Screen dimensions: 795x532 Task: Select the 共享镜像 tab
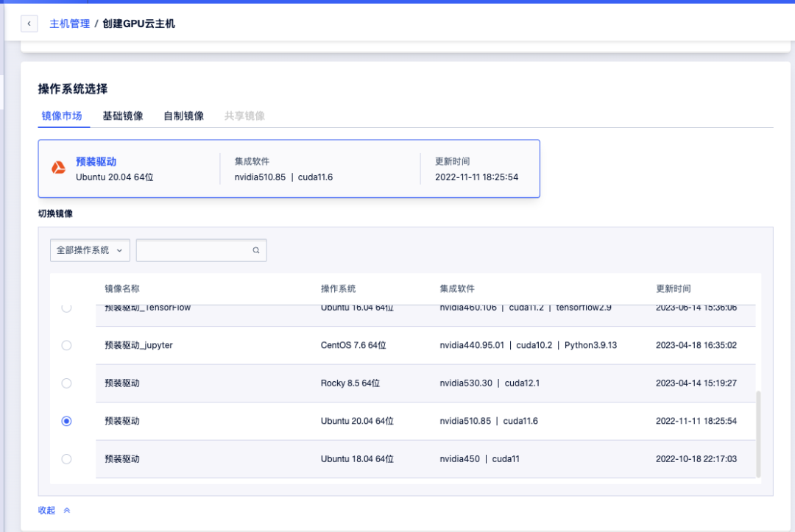point(244,116)
